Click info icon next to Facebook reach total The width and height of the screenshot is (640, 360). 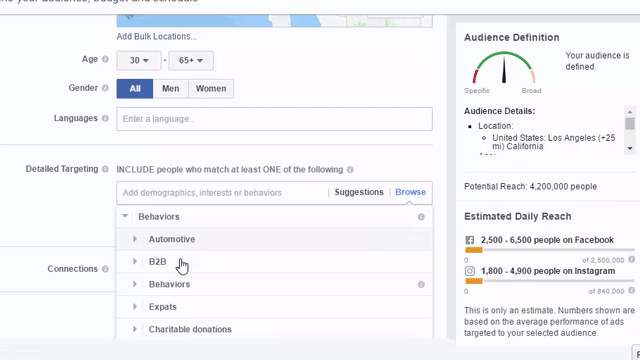tap(631, 260)
